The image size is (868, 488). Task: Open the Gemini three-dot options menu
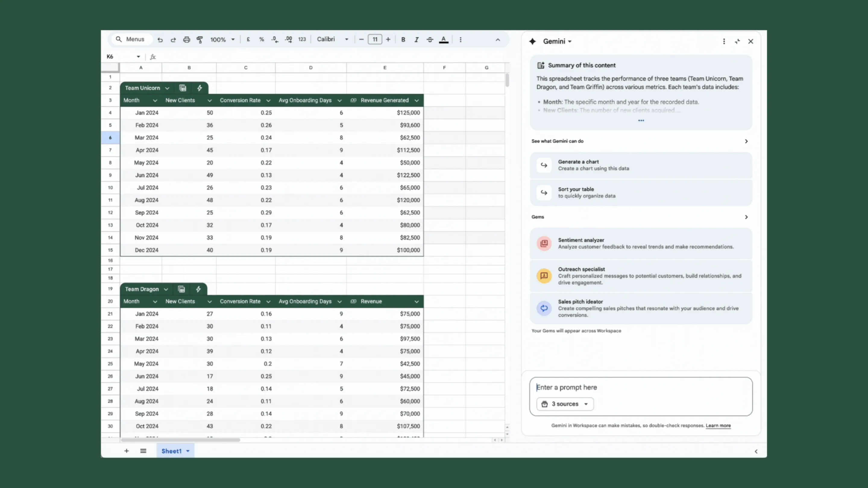click(724, 41)
